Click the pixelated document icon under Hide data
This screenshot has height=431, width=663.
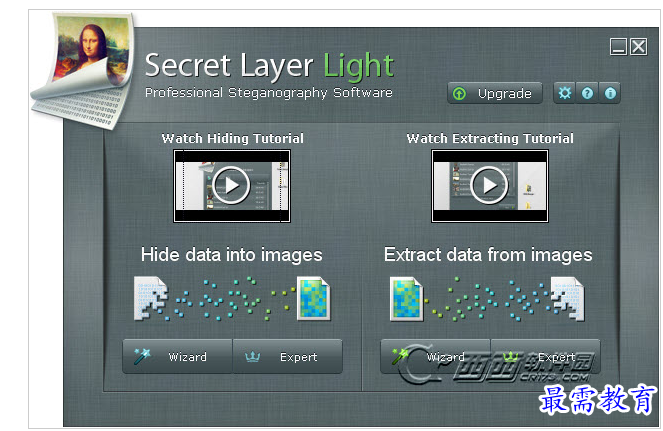pyautogui.click(x=151, y=298)
